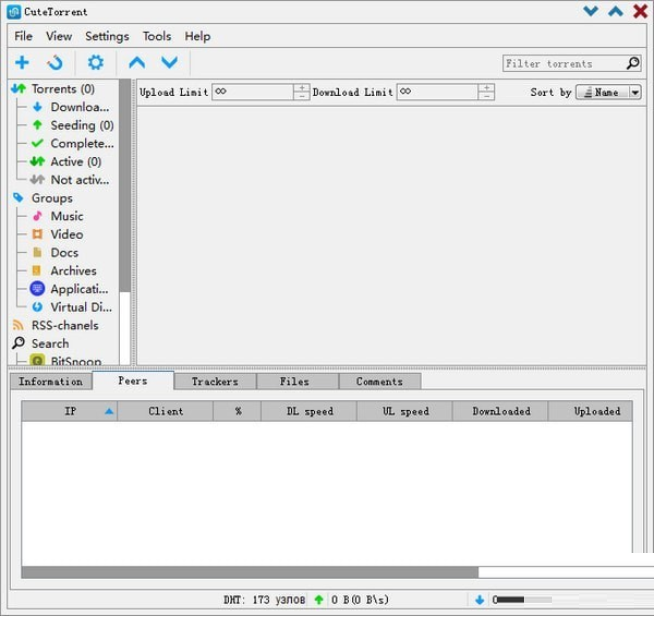Increase the Upload Limit with stepper
Viewport: 654px width, 617px height.
pos(301,88)
